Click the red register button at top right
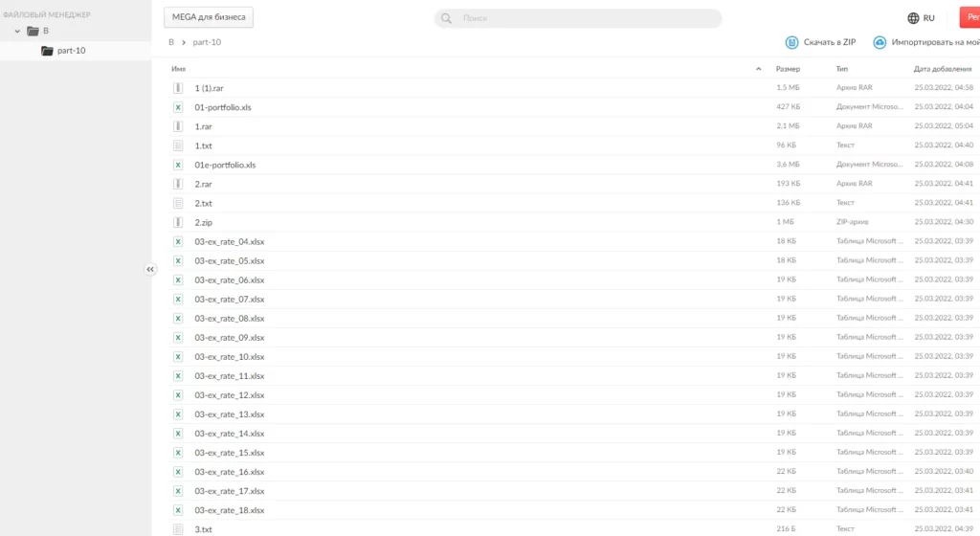The height and width of the screenshot is (536, 980). (x=970, y=17)
